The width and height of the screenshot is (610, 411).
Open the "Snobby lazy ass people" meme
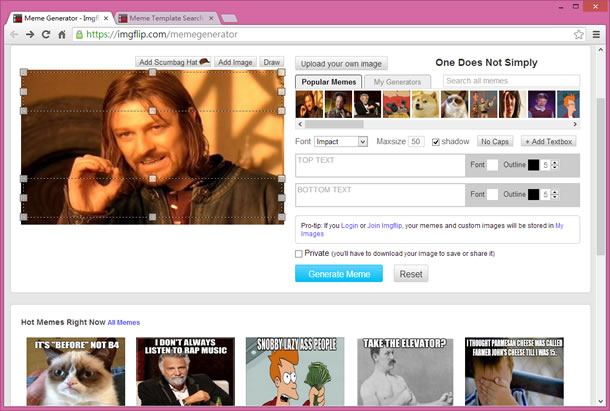pyautogui.click(x=295, y=372)
